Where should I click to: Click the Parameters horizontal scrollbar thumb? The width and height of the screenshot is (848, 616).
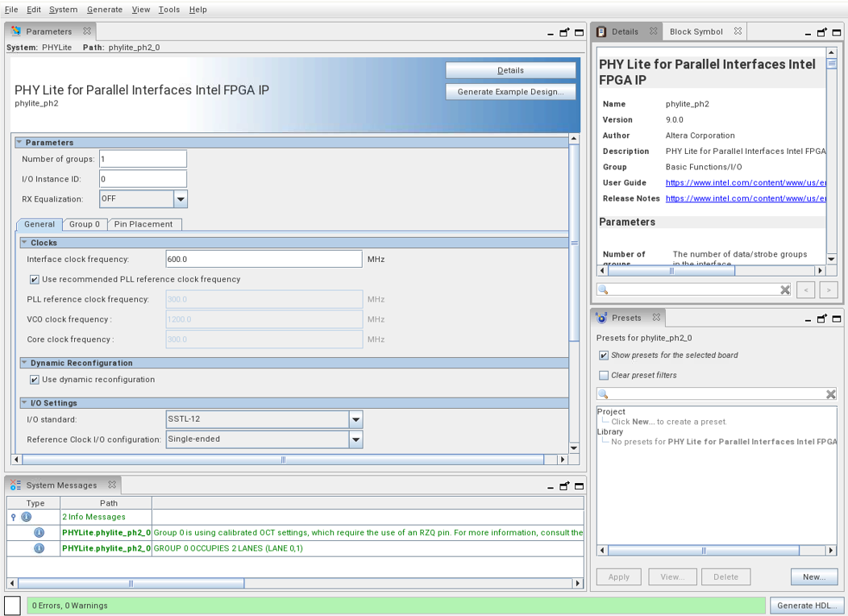click(283, 460)
